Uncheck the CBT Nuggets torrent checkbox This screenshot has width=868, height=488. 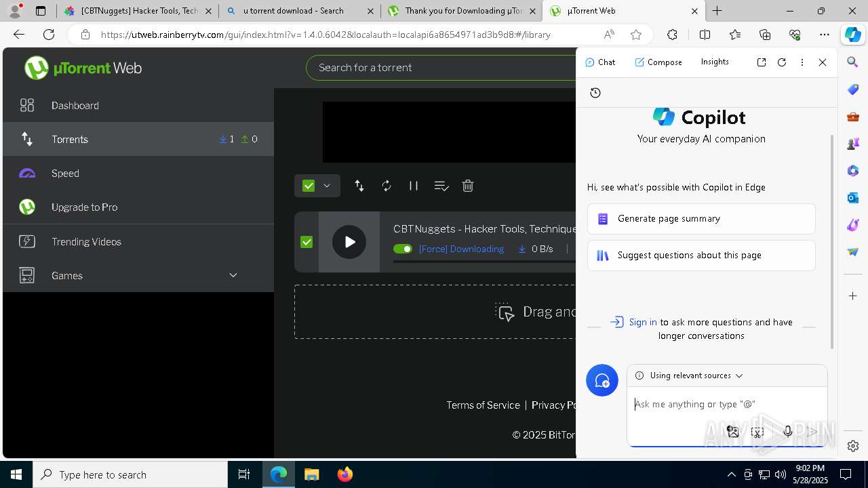coord(307,242)
